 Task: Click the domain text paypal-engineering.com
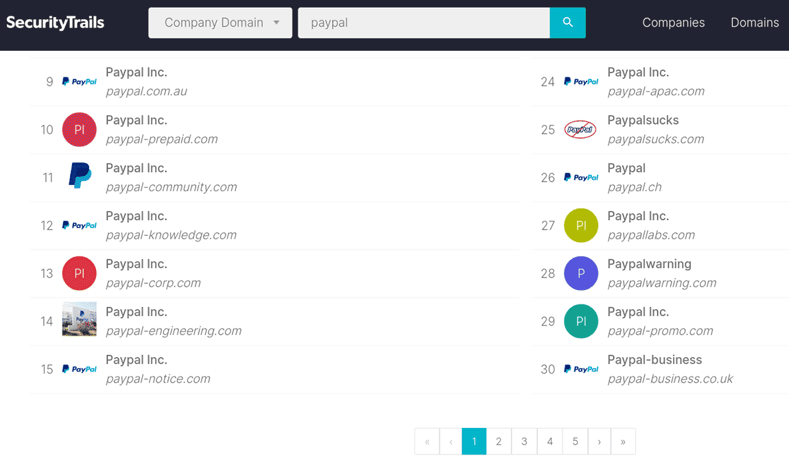(x=174, y=331)
